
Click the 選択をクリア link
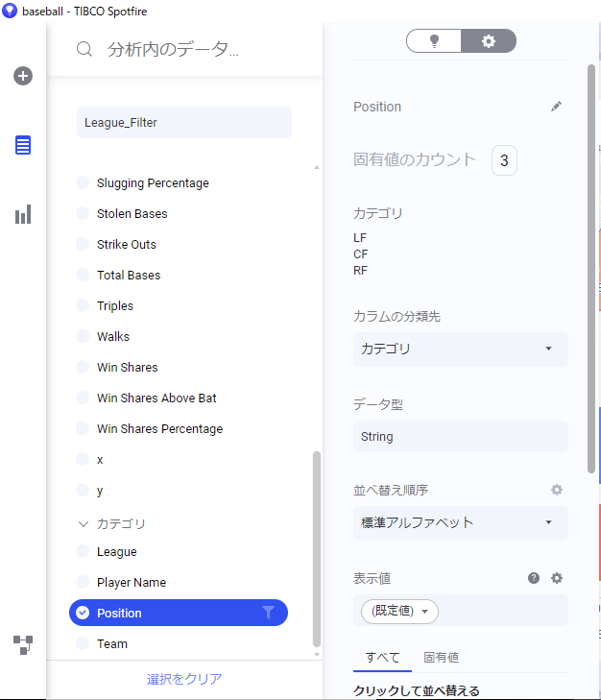(x=184, y=679)
